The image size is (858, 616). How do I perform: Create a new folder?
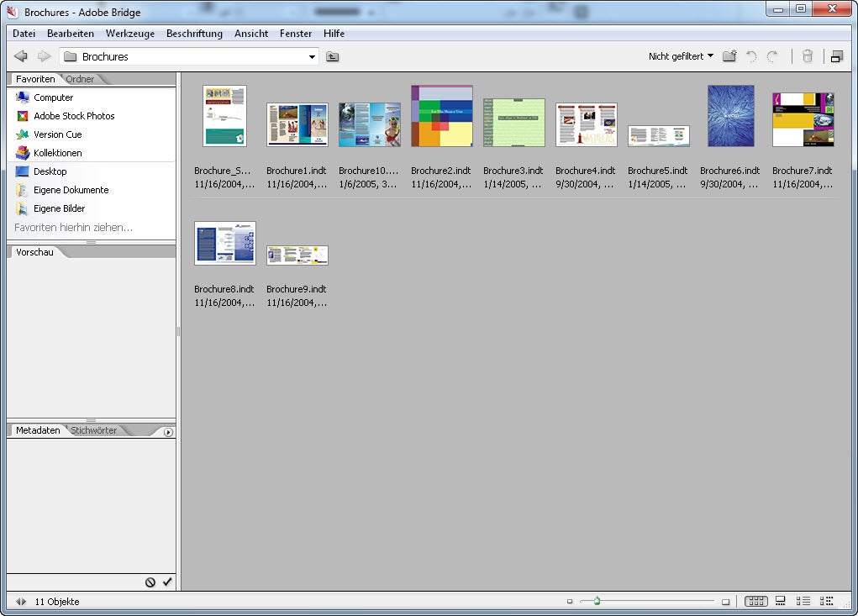pos(729,55)
